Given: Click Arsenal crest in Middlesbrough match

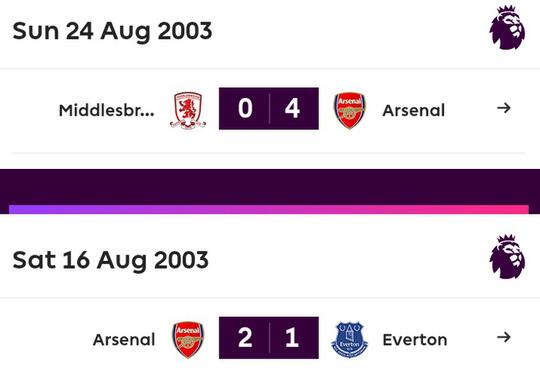Looking at the screenshot, I should pyautogui.click(x=350, y=110).
